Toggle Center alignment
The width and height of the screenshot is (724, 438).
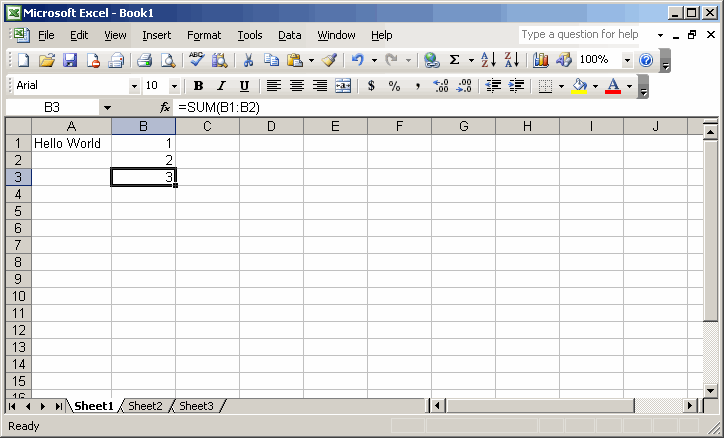pyautogui.click(x=297, y=86)
